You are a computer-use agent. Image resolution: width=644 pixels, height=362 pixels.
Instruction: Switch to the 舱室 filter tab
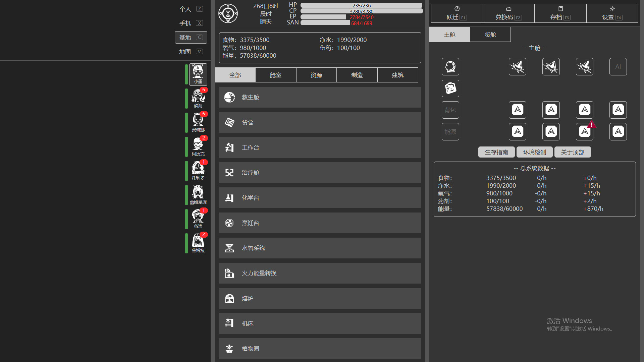(x=276, y=75)
